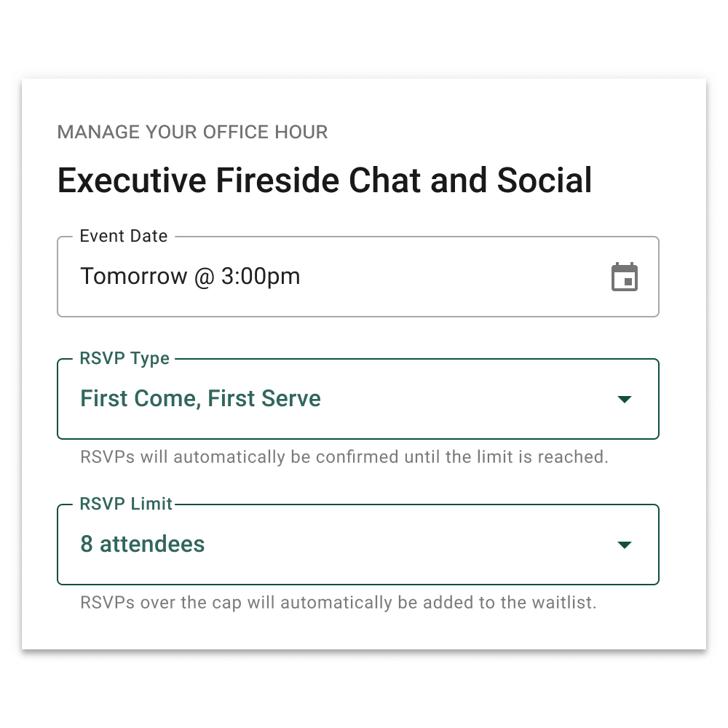Screen dimensions: 728x728
Task: Click the RSVP confirmation limit helper text
Action: tap(344, 458)
